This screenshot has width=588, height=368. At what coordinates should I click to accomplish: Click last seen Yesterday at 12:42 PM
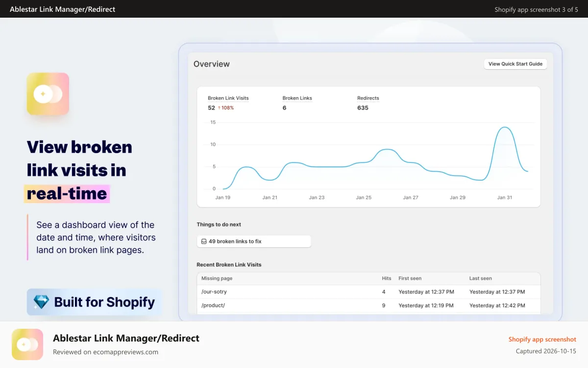[497, 305]
